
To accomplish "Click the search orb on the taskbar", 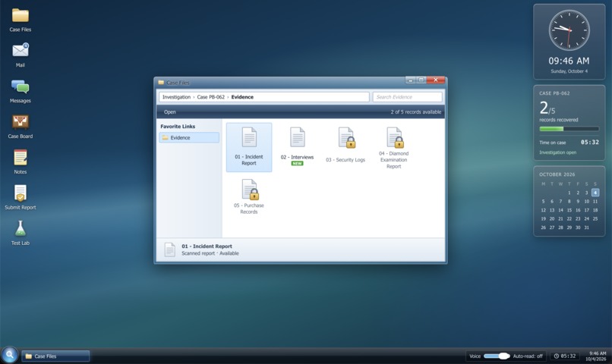I will [9, 355].
